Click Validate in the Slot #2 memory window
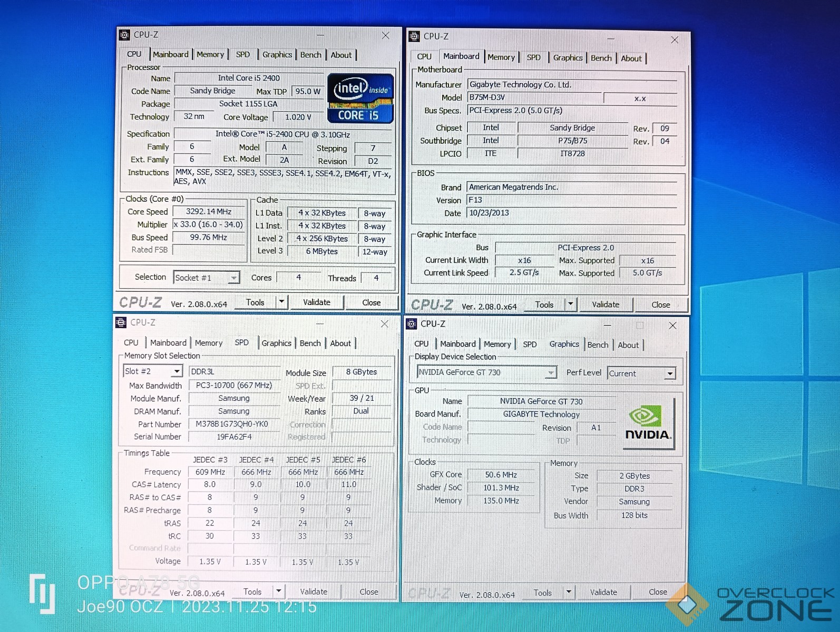Viewport: 840px width, 632px height. pos(314,591)
